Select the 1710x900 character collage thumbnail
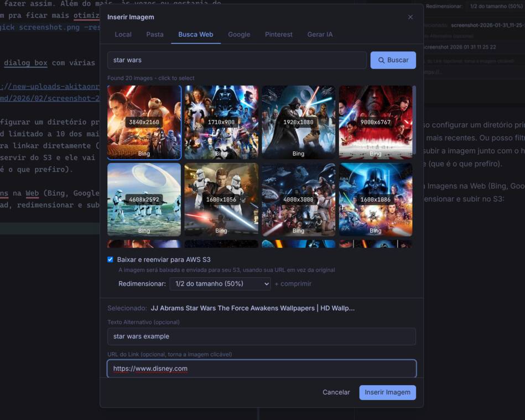The height and width of the screenshot is (420, 525). pos(221,122)
